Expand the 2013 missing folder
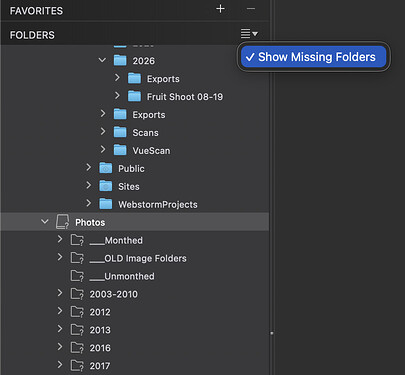The image size is (405, 375). (x=60, y=330)
